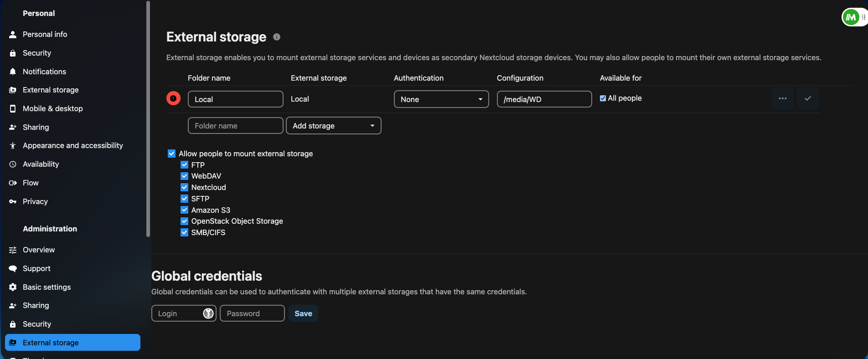The height and width of the screenshot is (359, 868).
Task: Open Appearance and accessibility via its icon
Action: pyautogui.click(x=13, y=146)
